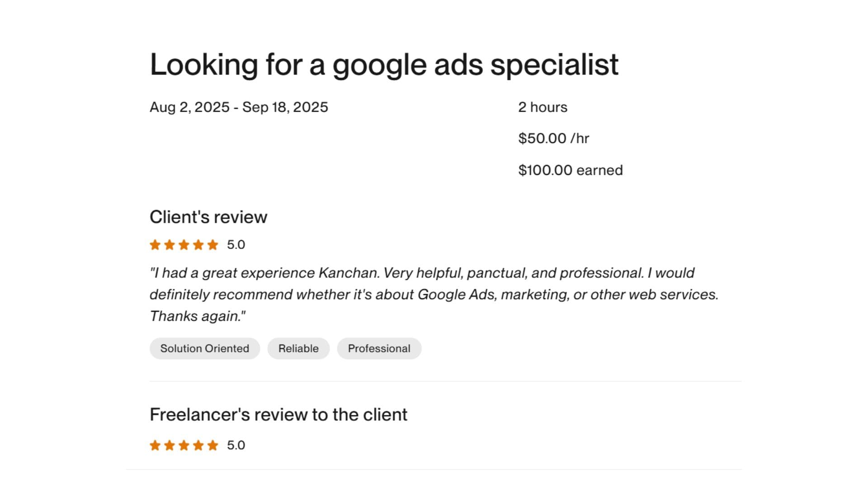Click the job title 'Looking for a google ads specialist'
This screenshot has width=868, height=488.
pyautogui.click(x=384, y=65)
